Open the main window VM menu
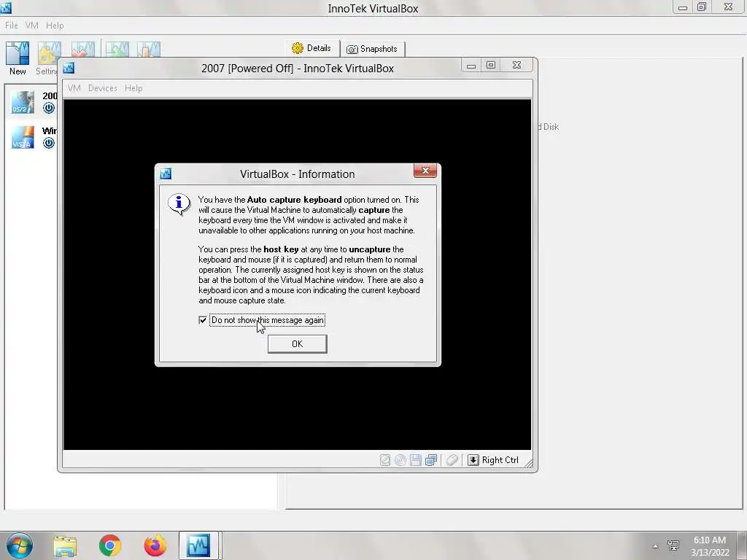This screenshot has height=560, width=747. pos(32,26)
